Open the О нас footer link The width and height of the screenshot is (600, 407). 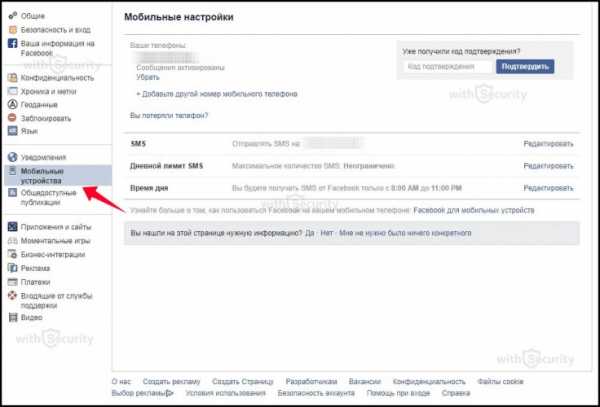pyautogui.click(x=121, y=381)
